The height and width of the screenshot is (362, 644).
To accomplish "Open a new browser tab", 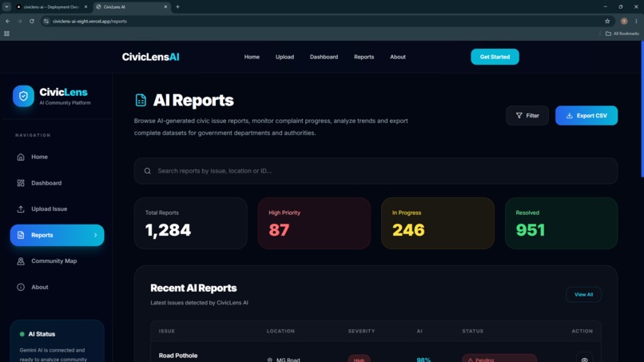I will point(177,6).
